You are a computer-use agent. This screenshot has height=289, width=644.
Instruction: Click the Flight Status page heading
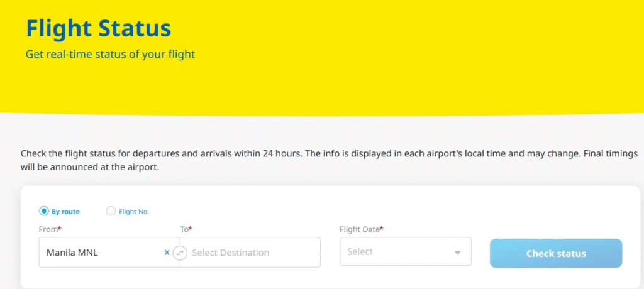coord(99,28)
